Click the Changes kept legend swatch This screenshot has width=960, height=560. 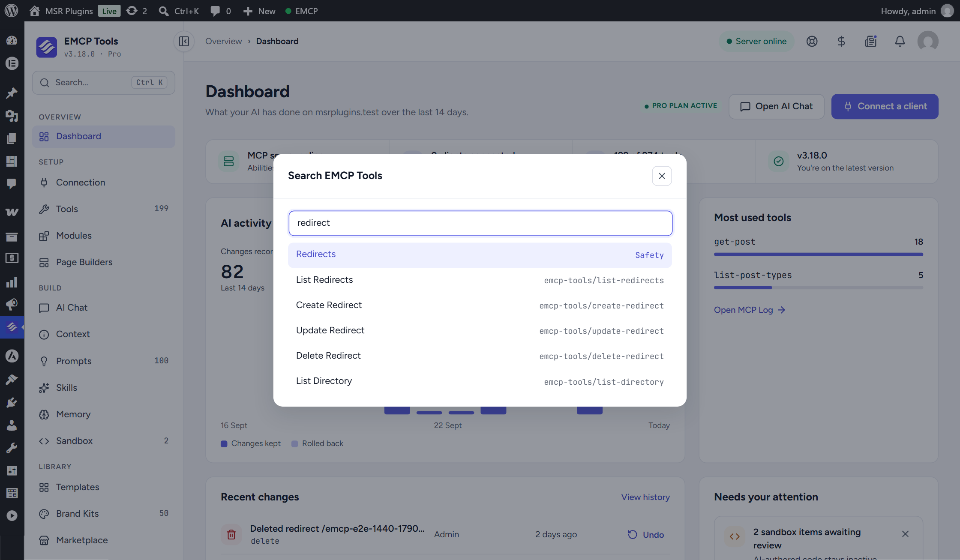[224, 444]
